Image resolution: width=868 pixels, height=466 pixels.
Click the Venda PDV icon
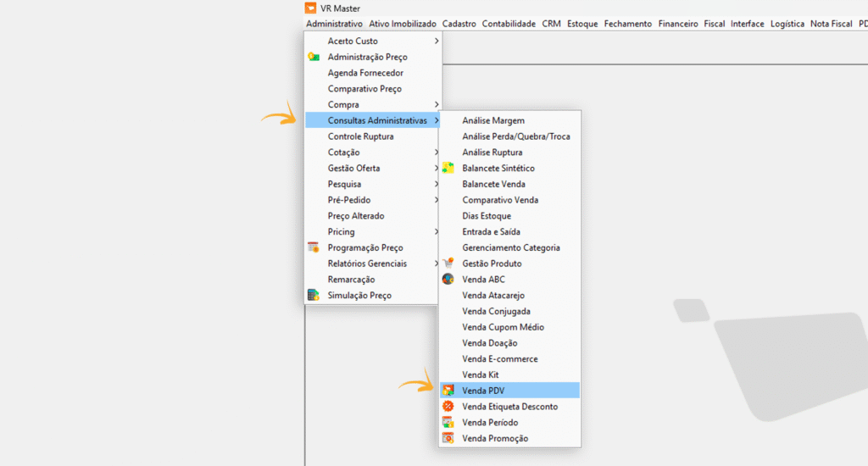point(448,391)
